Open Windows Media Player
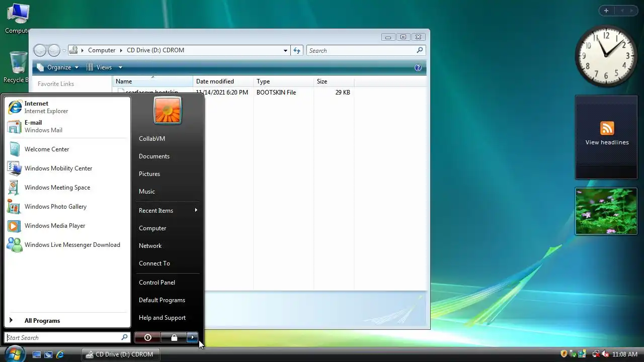 pos(66,226)
